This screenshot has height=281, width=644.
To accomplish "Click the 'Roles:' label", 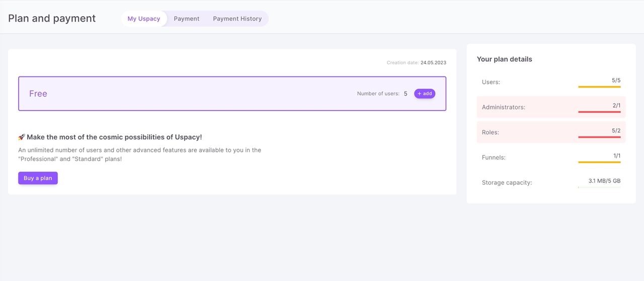I will coord(491,132).
